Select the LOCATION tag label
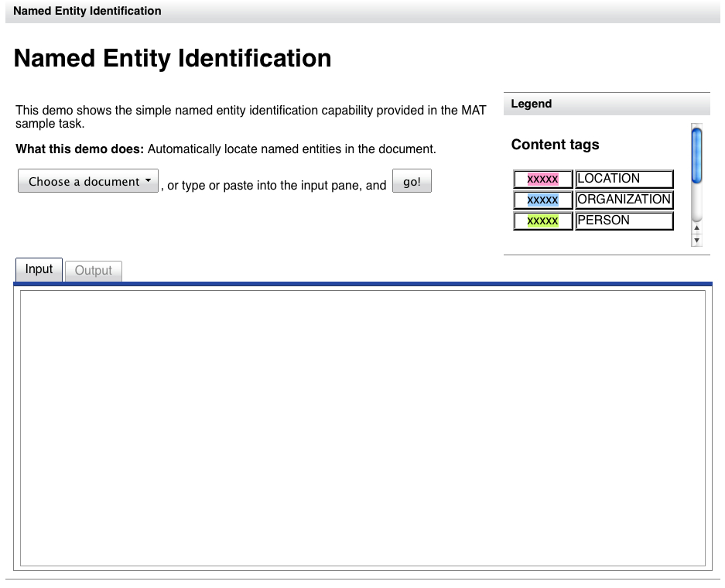The width and height of the screenshot is (725, 588). (624, 179)
